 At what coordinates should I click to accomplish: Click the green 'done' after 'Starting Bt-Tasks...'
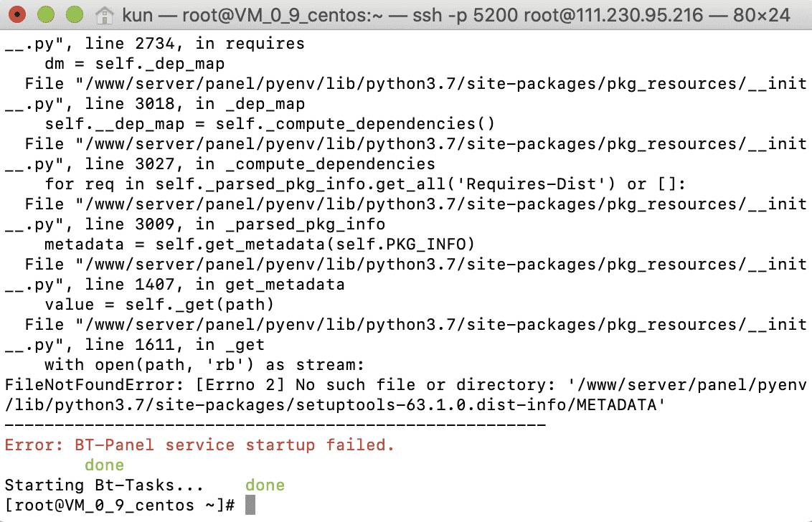coord(265,485)
